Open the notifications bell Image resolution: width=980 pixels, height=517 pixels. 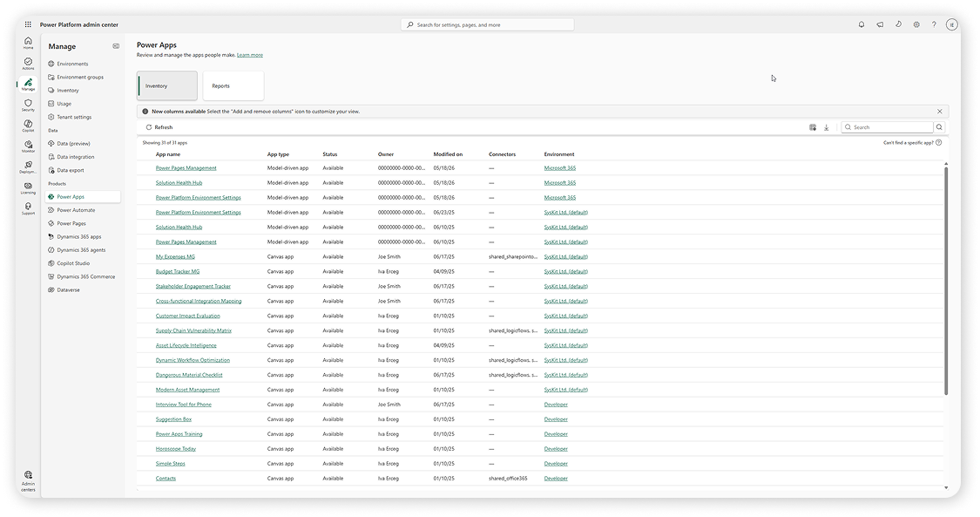(862, 24)
